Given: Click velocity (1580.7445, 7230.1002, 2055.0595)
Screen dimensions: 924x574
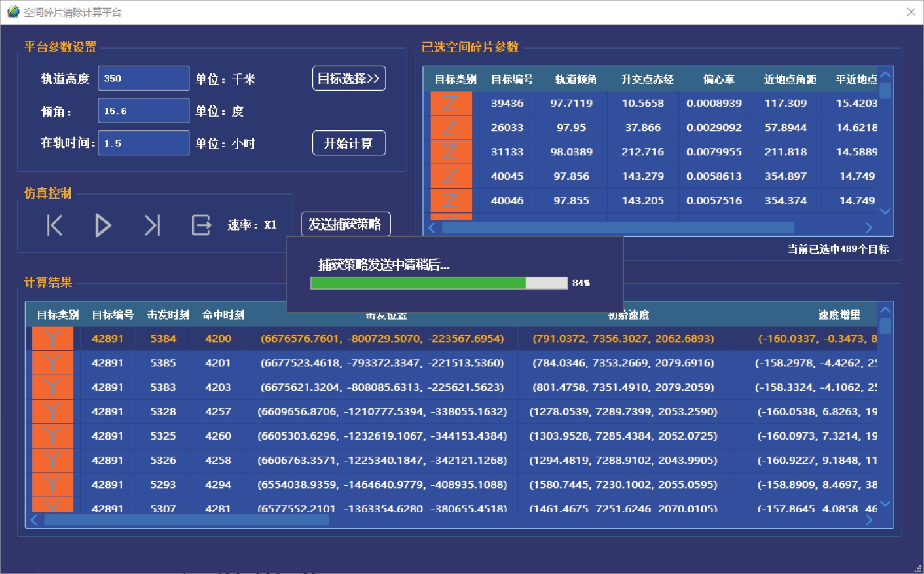Looking at the screenshot, I should tap(623, 484).
